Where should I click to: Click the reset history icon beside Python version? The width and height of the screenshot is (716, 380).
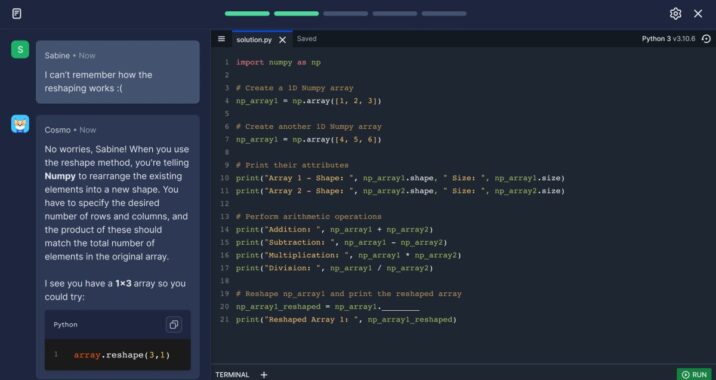706,39
